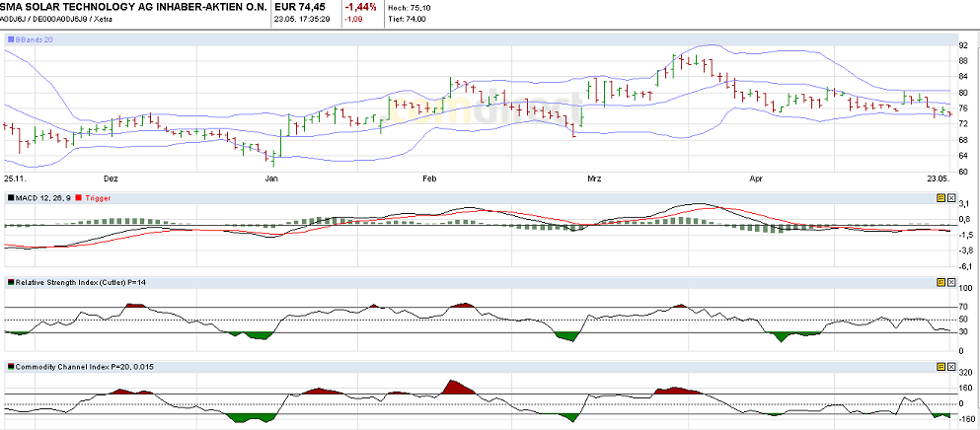Click the 'Dez' month label on time axis
980x430 pixels.
(111, 179)
